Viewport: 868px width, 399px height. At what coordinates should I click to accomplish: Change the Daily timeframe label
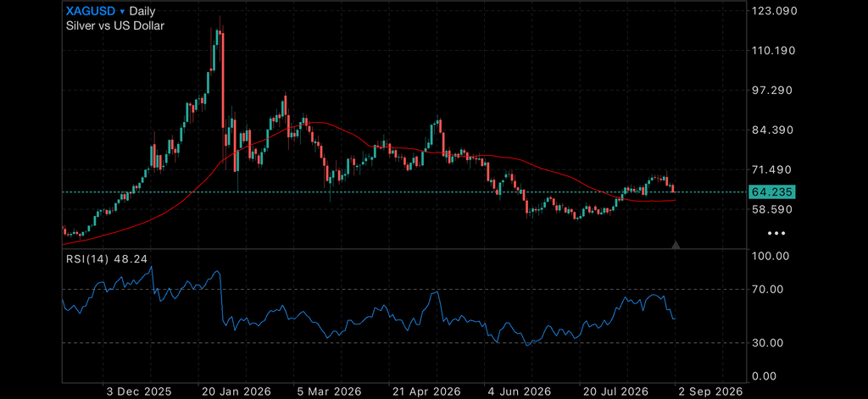[142, 11]
